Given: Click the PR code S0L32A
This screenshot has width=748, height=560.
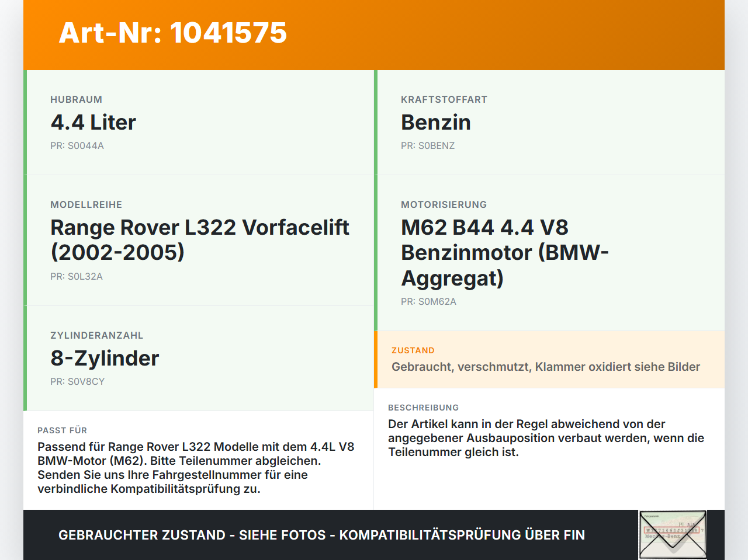Looking at the screenshot, I should click(77, 276).
